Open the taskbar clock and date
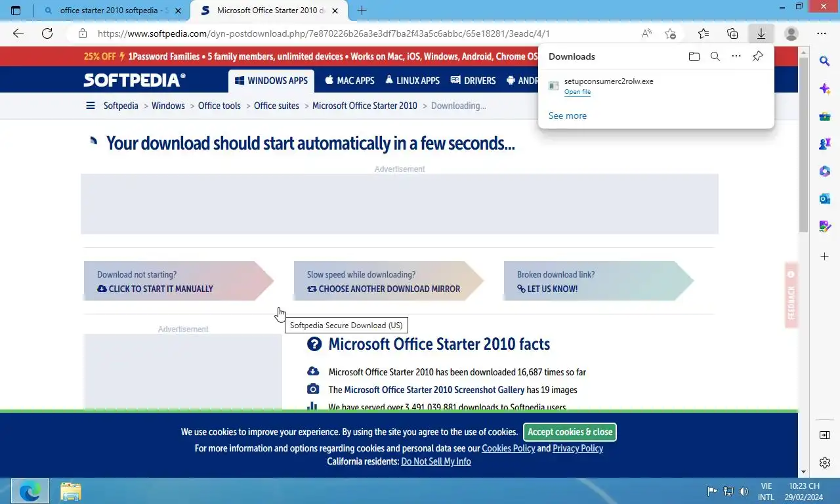840x504 pixels. (804, 492)
